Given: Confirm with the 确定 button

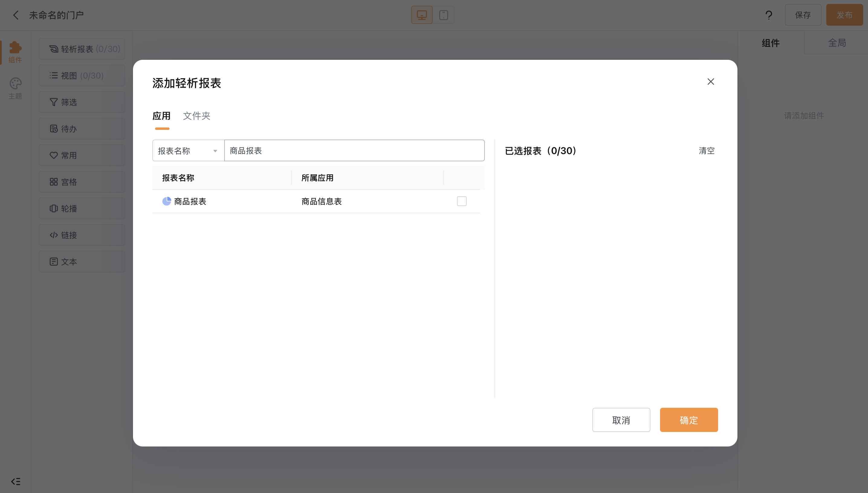Looking at the screenshot, I should pyautogui.click(x=689, y=420).
